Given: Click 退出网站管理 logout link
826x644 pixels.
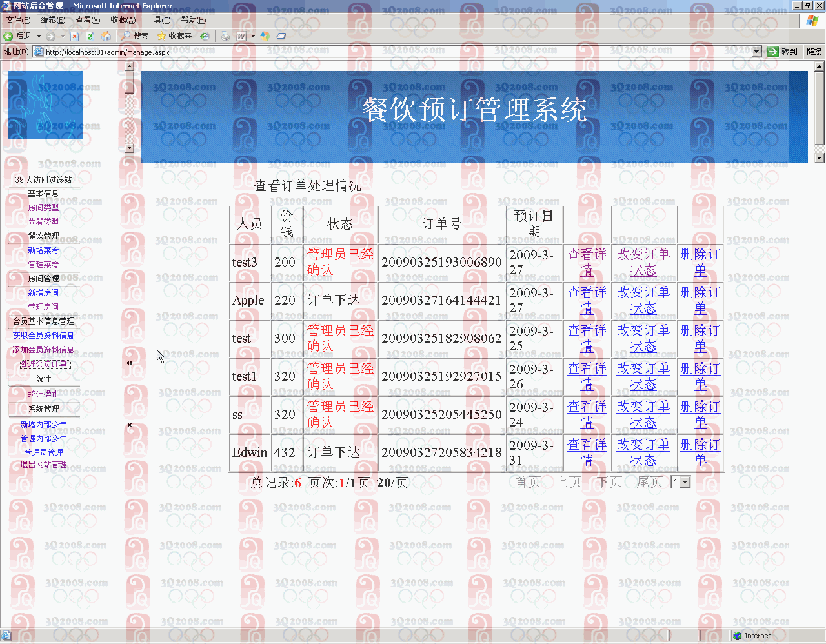Looking at the screenshot, I should 43,465.
